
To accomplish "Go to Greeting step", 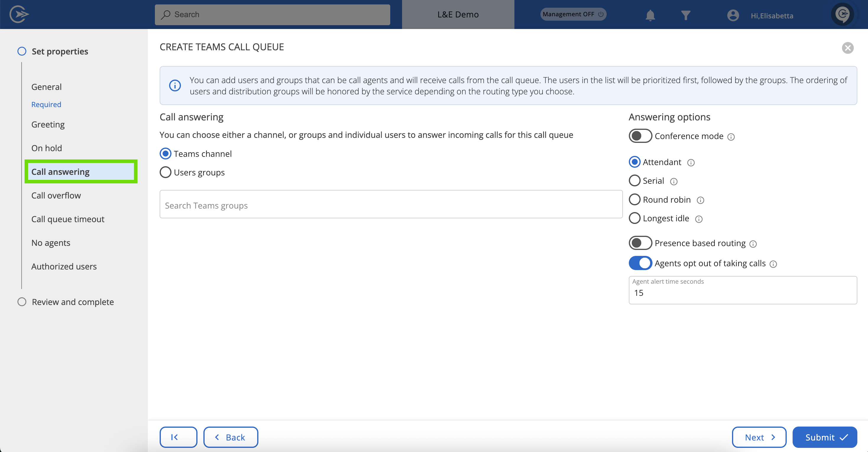I will tap(48, 124).
